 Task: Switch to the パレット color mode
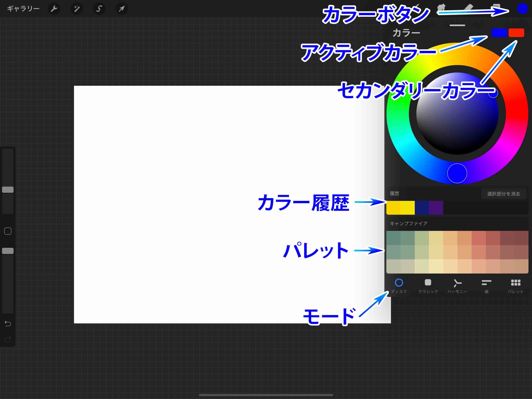(515, 286)
